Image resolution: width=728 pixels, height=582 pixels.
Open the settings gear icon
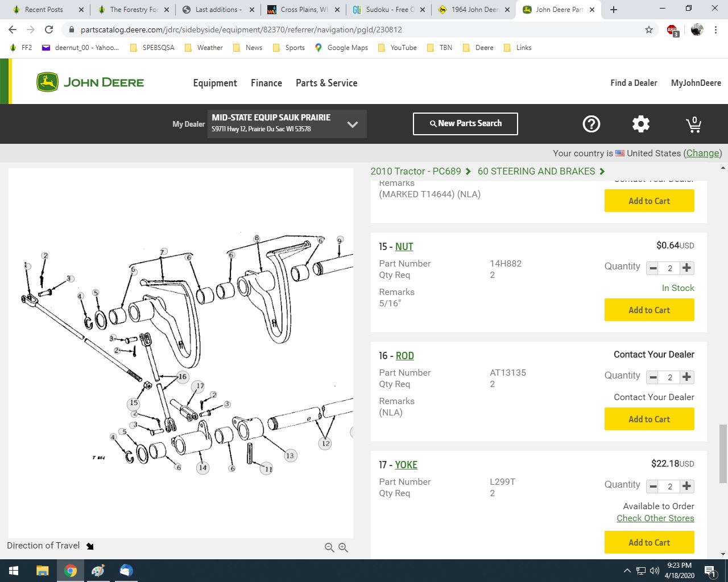641,124
